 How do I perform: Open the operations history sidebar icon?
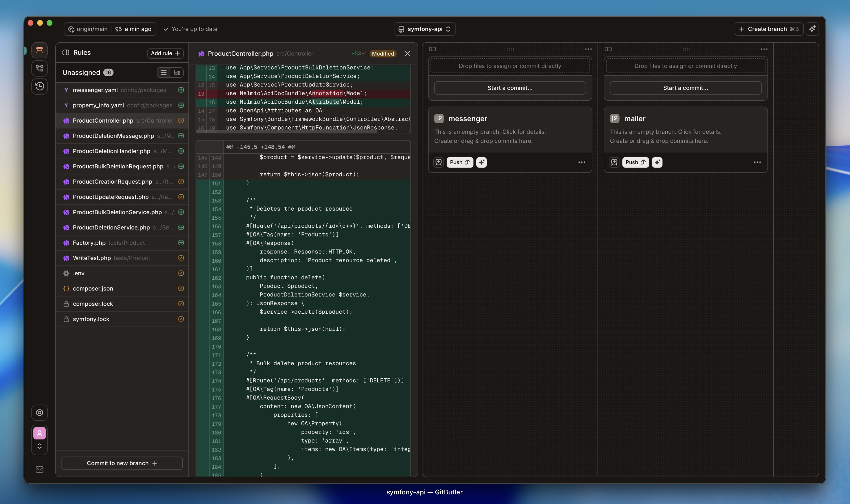coord(39,86)
